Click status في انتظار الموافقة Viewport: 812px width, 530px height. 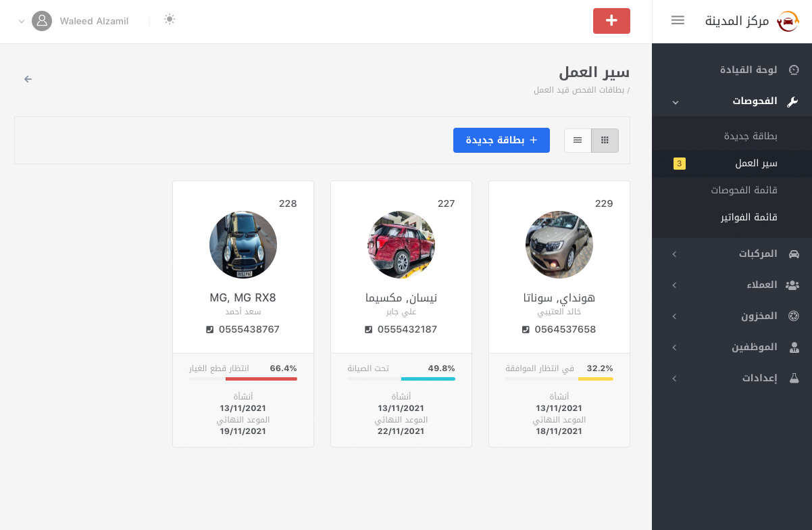click(x=540, y=368)
